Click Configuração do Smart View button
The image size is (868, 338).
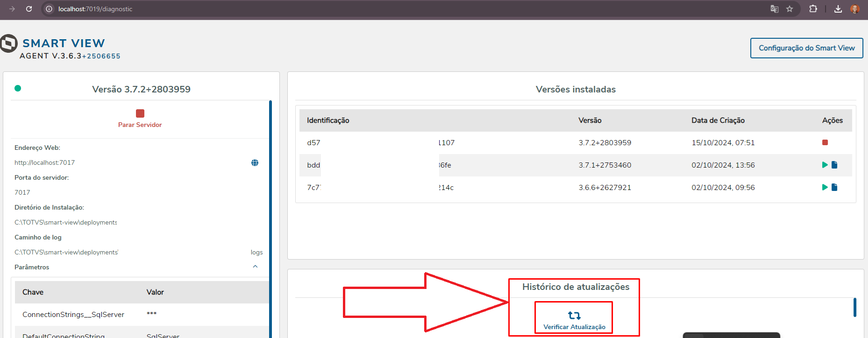[807, 48]
